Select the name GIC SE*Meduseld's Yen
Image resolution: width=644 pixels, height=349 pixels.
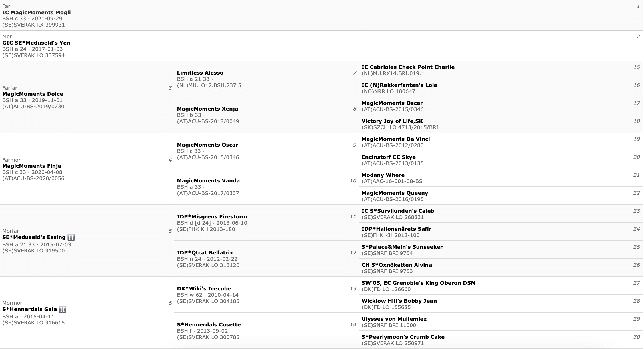[x=36, y=43]
